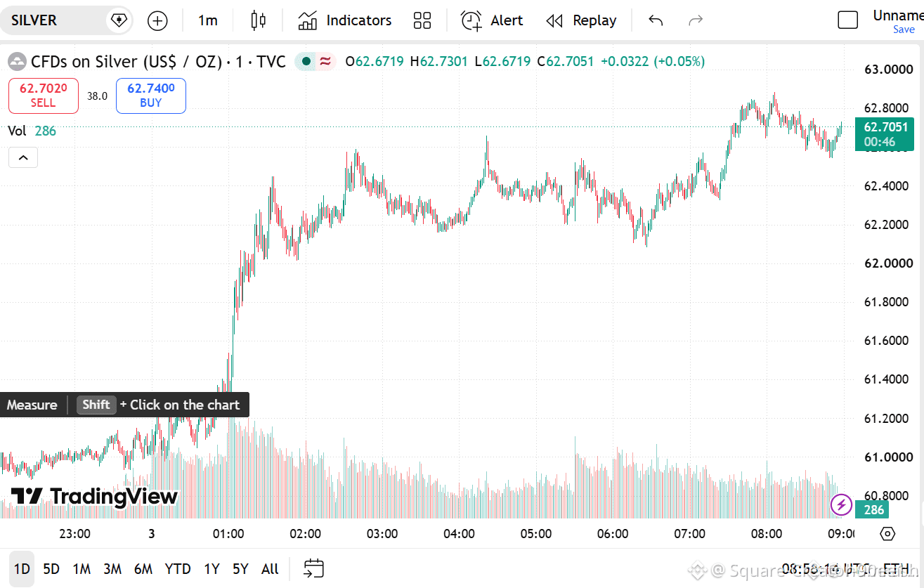Screen dimensions: 924x588
Task: Open the candlestick chart style picker
Action: (x=258, y=20)
